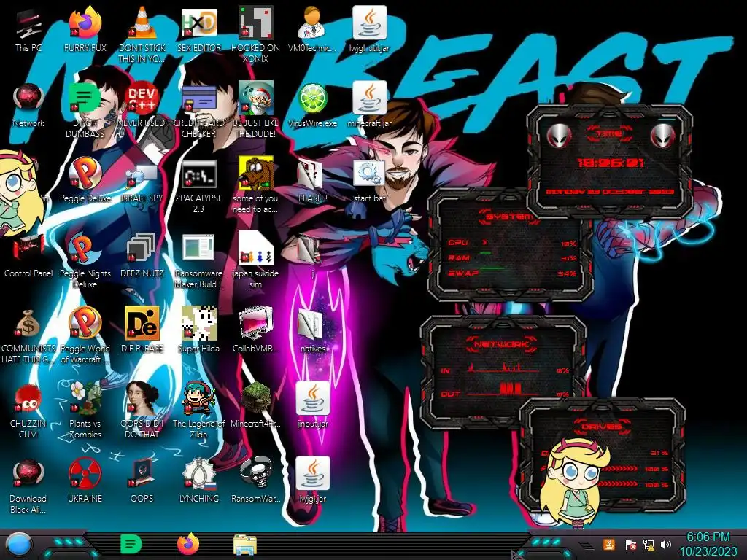Launch the Peggle Deluxe shortcut
Screen dimensions: 747x560
(x=85, y=181)
